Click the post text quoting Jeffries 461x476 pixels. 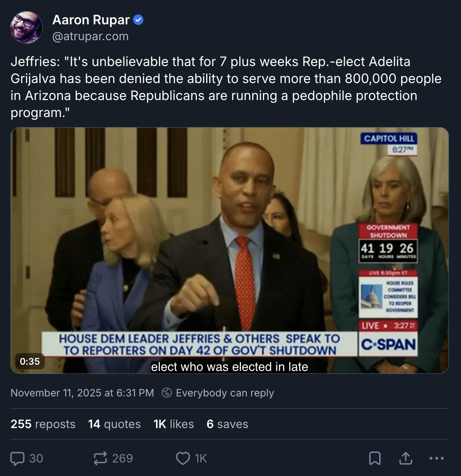(x=226, y=87)
